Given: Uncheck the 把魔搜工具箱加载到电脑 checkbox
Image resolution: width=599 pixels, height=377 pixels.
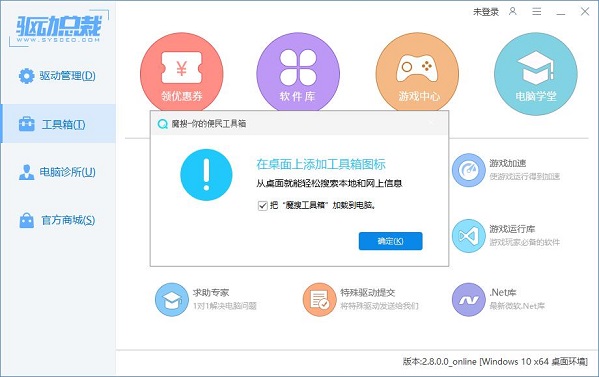Looking at the screenshot, I should point(262,205).
